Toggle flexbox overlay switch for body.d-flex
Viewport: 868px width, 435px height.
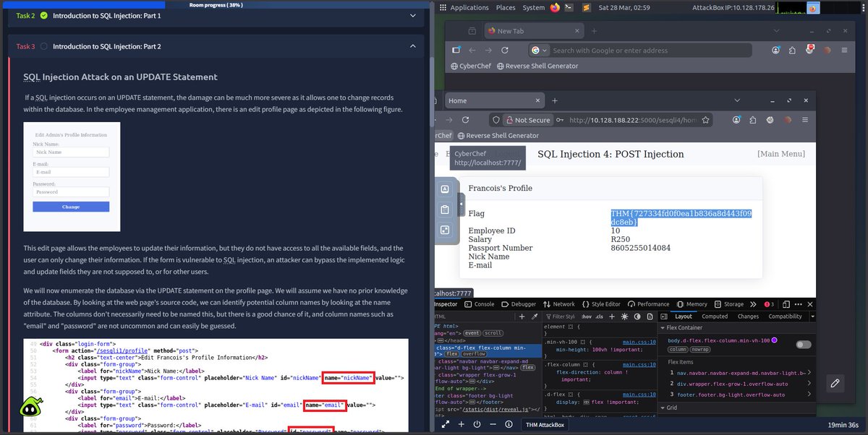click(803, 345)
